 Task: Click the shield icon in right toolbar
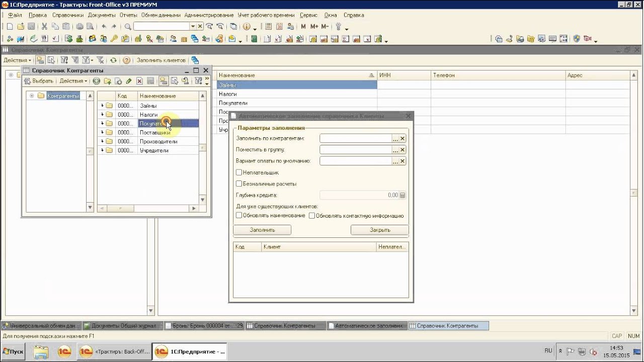click(x=577, y=39)
